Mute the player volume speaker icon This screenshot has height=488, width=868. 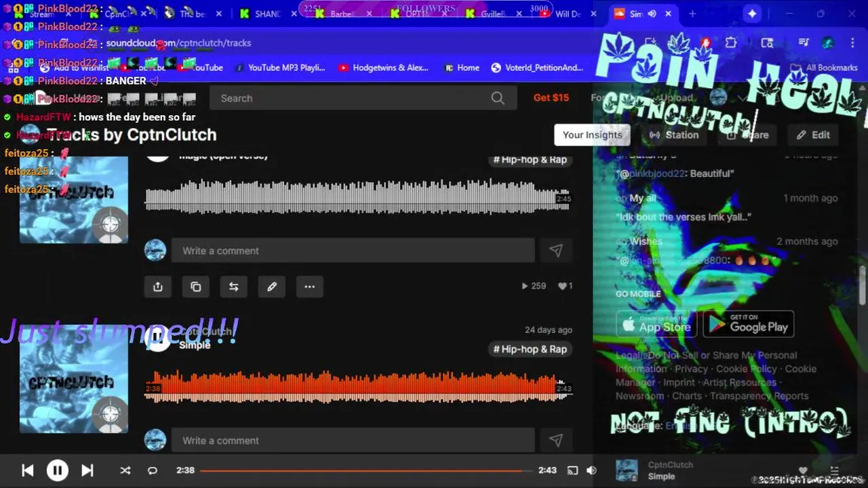point(591,470)
